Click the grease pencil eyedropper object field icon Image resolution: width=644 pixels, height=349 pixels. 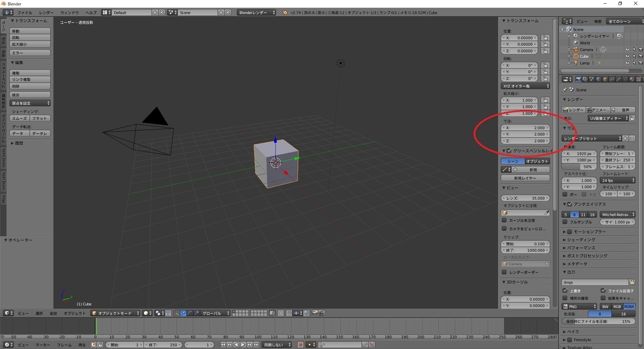tap(547, 213)
